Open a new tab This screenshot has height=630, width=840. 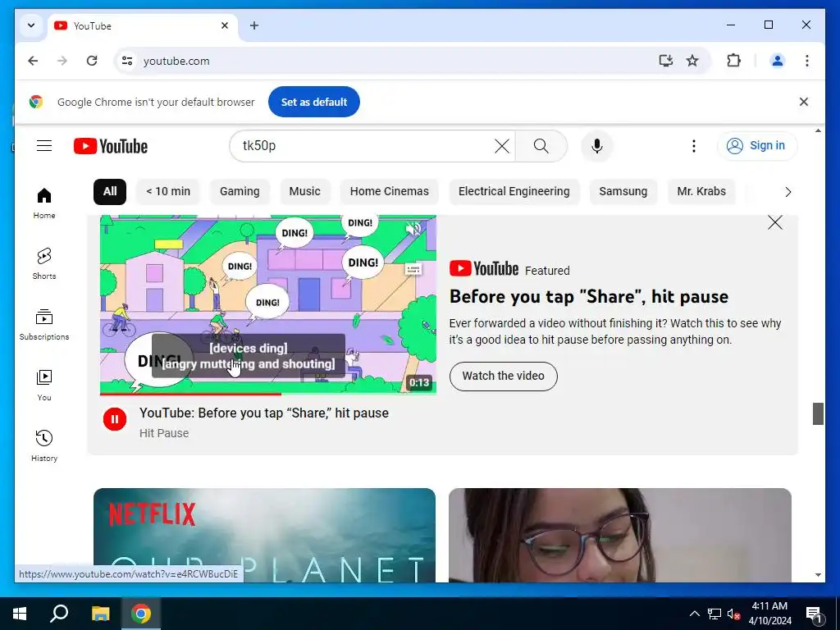tap(254, 25)
